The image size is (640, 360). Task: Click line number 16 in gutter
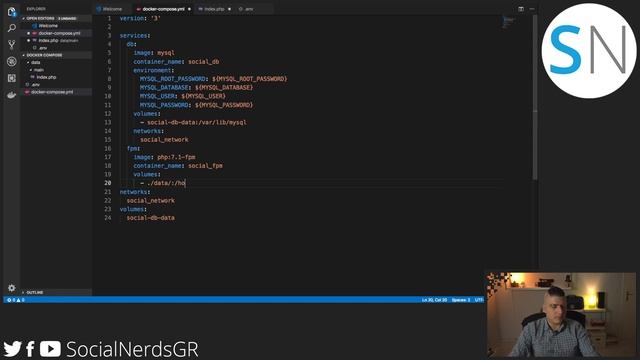point(108,148)
